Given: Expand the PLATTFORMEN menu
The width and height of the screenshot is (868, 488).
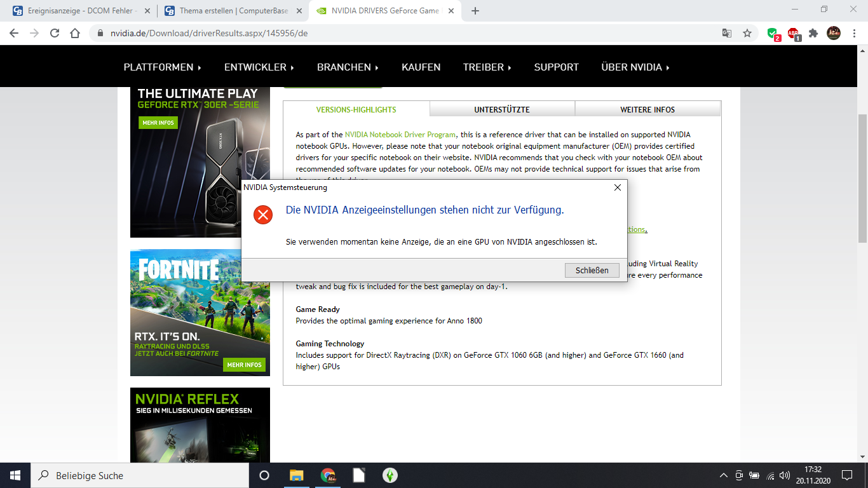Looking at the screenshot, I should (x=163, y=67).
